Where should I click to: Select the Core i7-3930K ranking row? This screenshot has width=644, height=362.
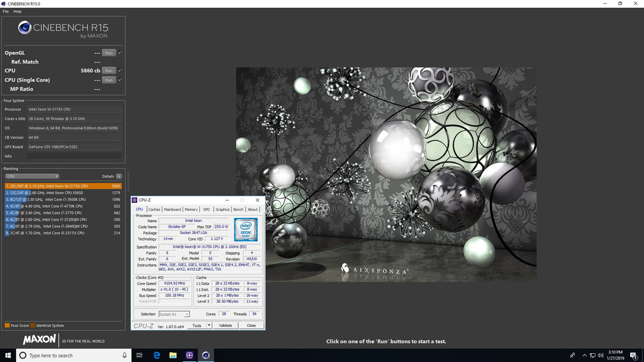pyautogui.click(x=63, y=200)
